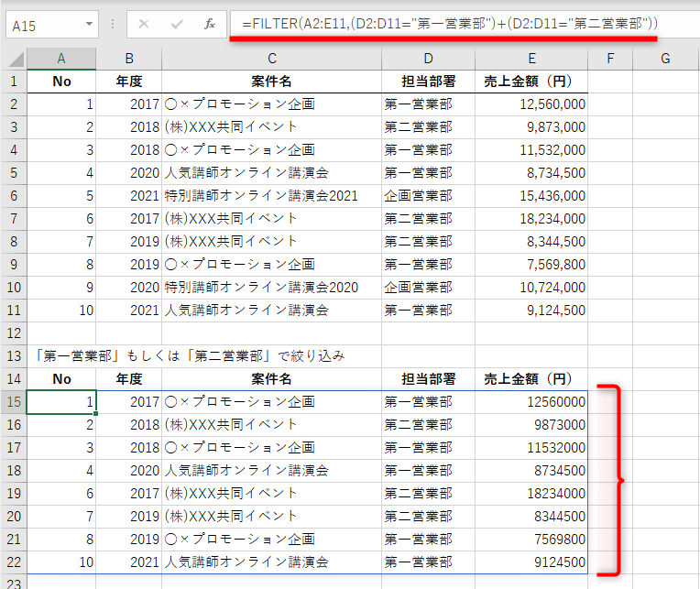This screenshot has height=589, width=700.
Task: Click 企画営業部 cell in row 6
Action: tap(428, 196)
